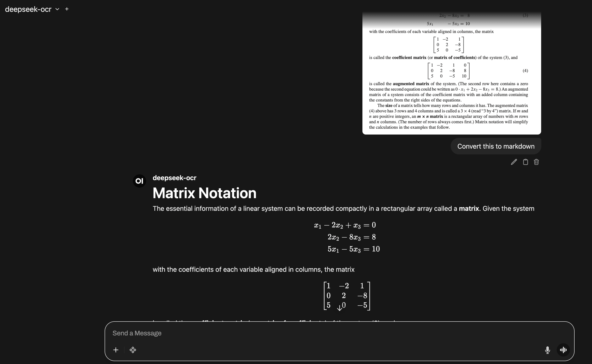
Task: Start voice mode with the waveform icon
Action: (x=563, y=350)
